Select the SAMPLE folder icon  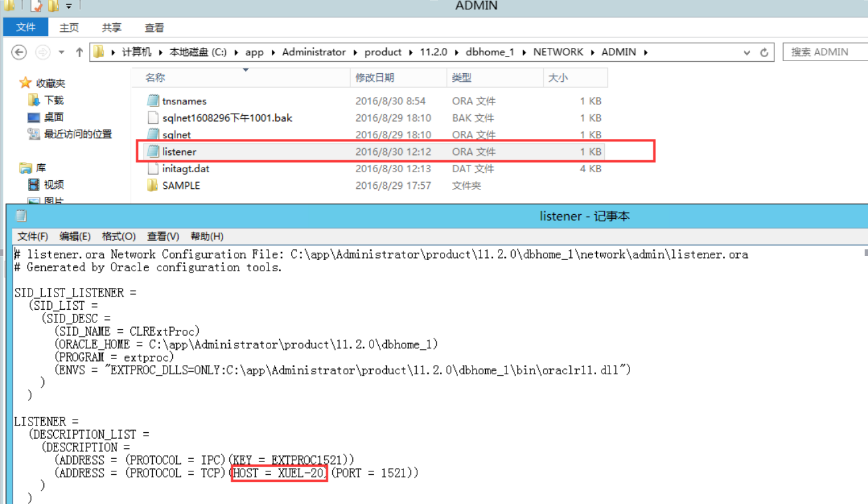coord(153,185)
